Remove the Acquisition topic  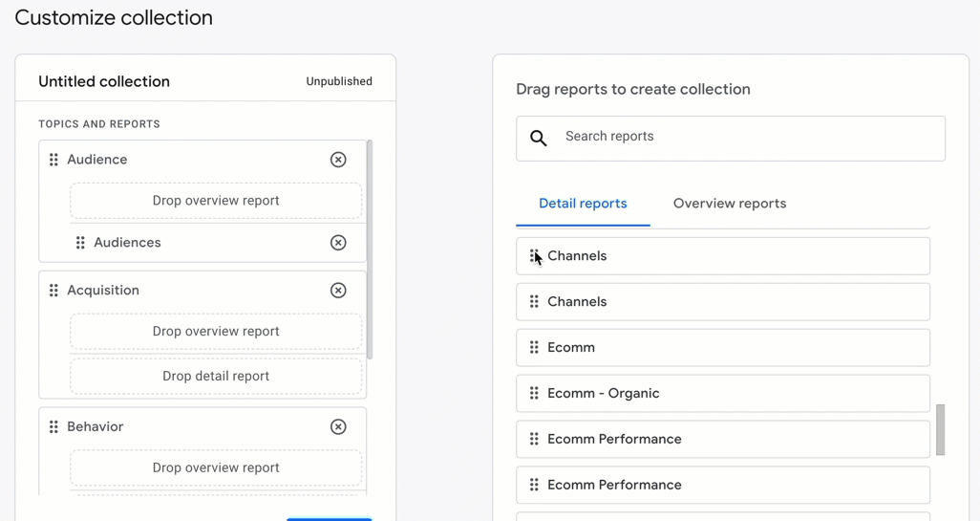(338, 291)
